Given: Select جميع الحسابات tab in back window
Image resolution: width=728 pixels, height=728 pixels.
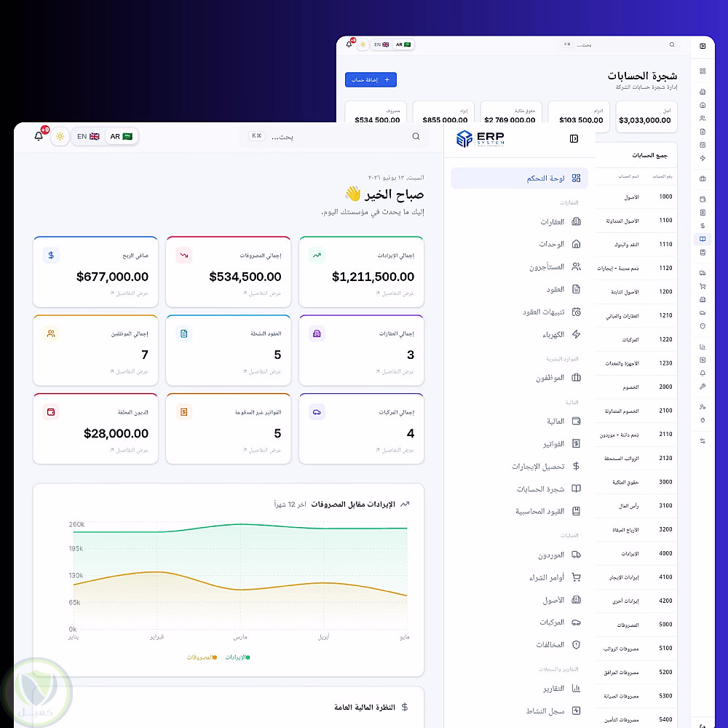Looking at the screenshot, I should click(x=649, y=156).
